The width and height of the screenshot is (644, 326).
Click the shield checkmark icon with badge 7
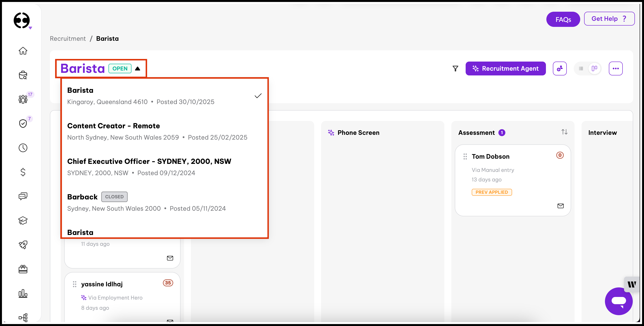tap(23, 123)
